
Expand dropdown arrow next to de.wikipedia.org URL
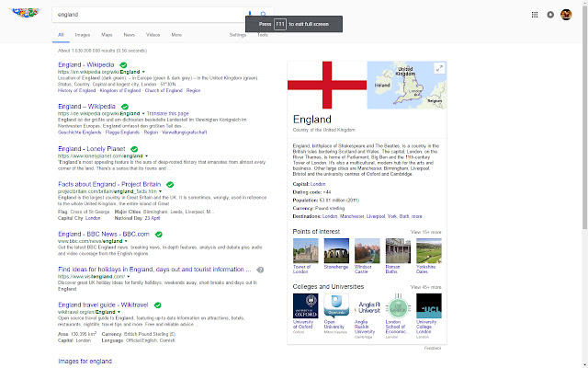pyautogui.click(x=143, y=113)
